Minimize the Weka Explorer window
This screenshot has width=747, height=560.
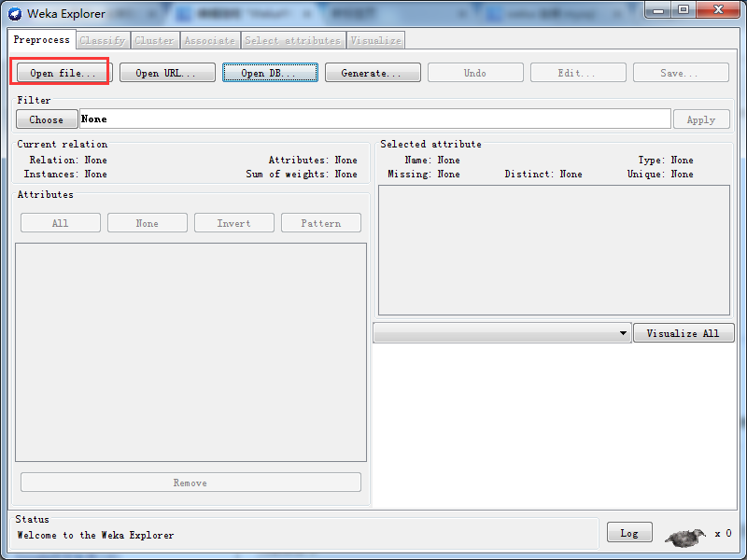tap(658, 10)
